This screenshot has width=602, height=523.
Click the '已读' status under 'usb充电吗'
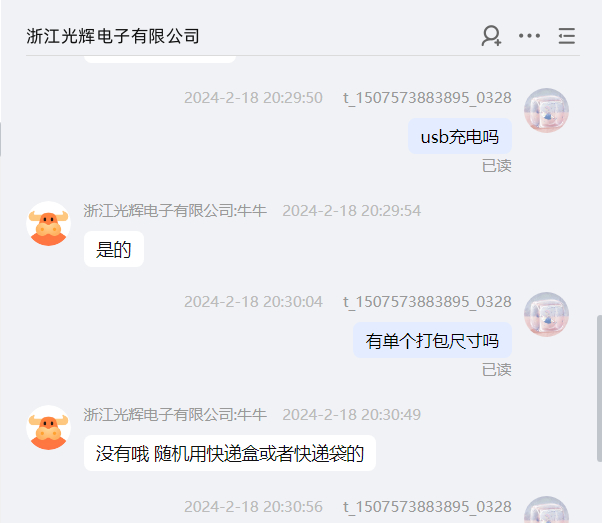coord(497,166)
